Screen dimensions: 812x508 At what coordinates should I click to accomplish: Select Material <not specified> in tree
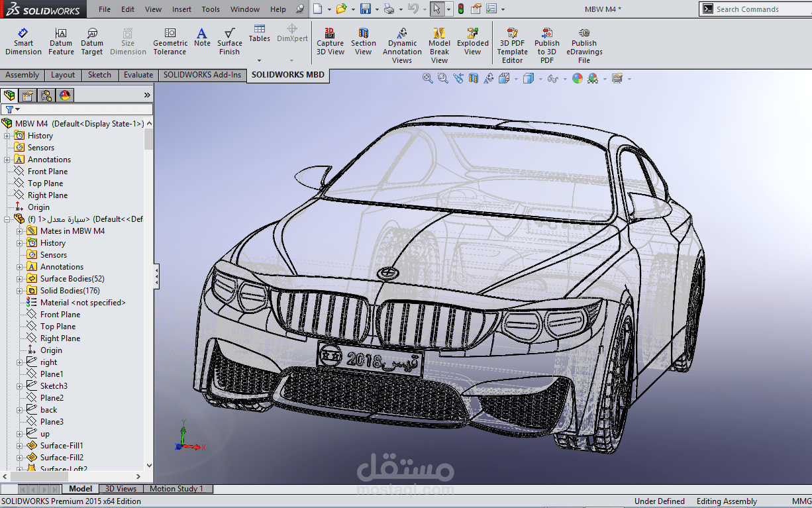click(83, 303)
